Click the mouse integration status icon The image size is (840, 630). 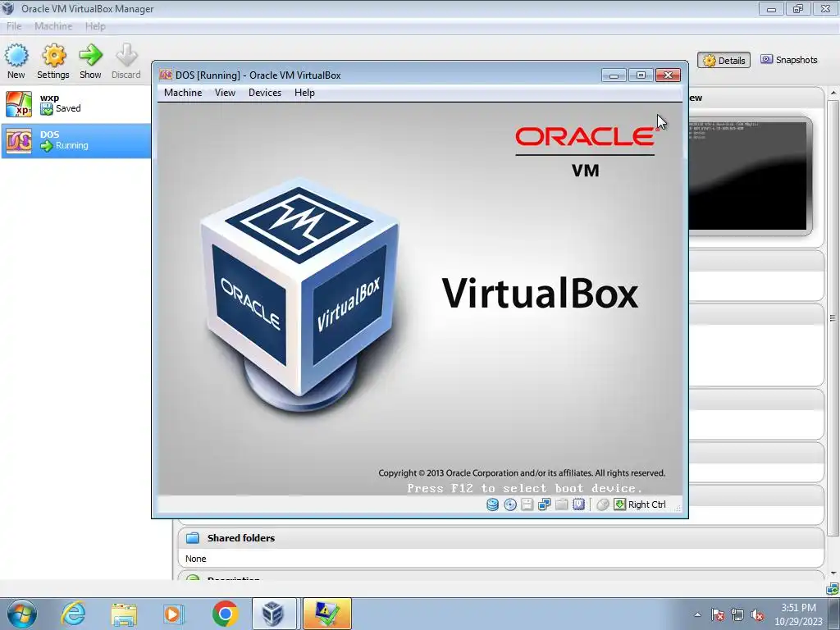(603, 504)
